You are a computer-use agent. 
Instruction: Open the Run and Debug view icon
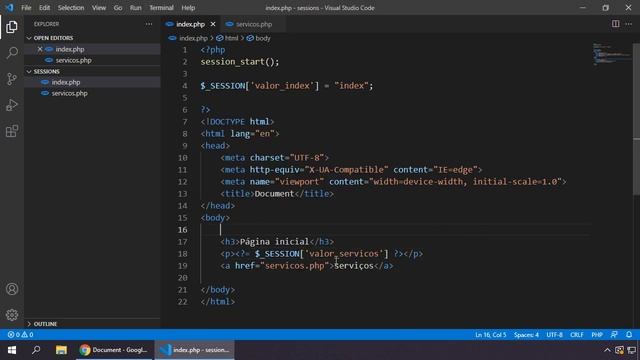(12, 105)
